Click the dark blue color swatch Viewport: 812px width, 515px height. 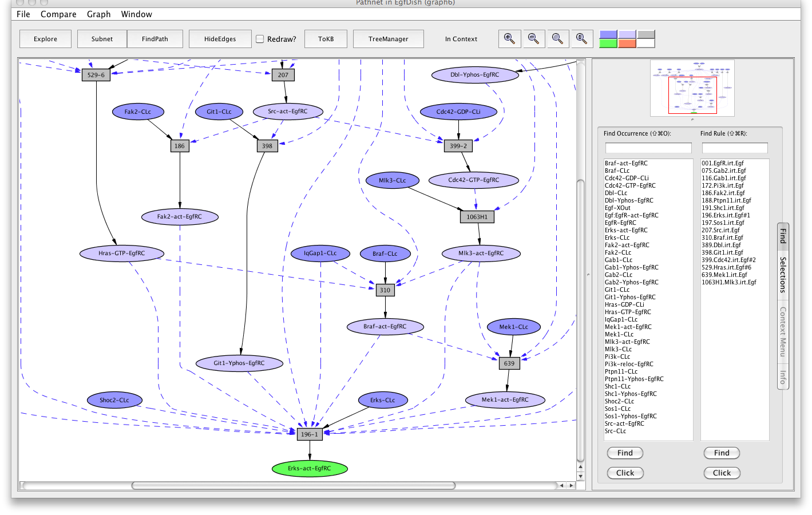[608, 34]
